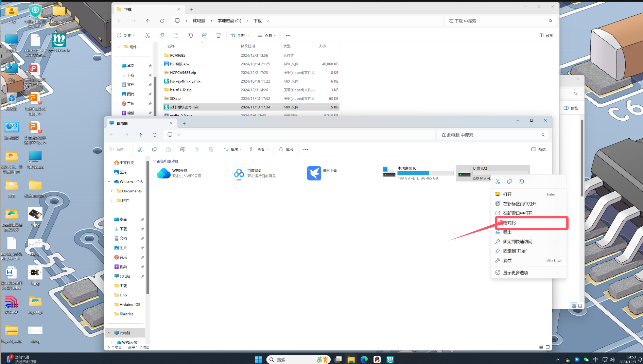Click the cut icon in context menu
This screenshot has height=364, width=643.
pos(498,181)
